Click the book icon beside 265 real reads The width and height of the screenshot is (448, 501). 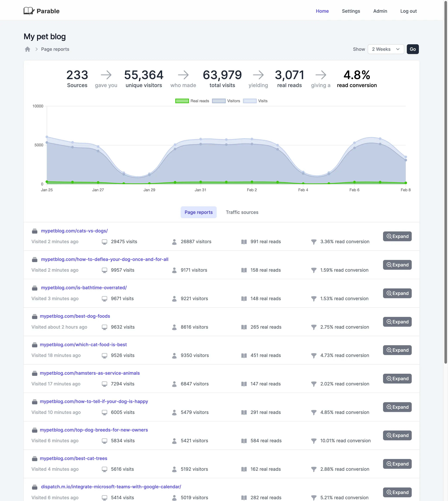[244, 327]
